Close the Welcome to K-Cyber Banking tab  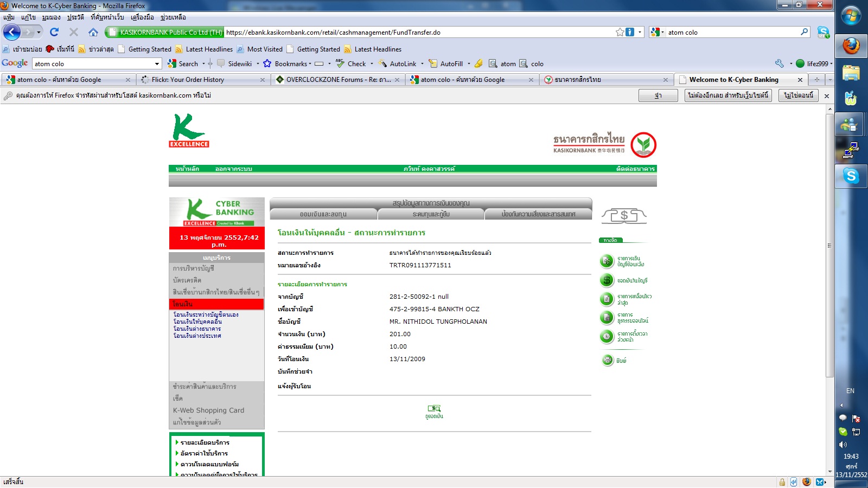[800, 80]
